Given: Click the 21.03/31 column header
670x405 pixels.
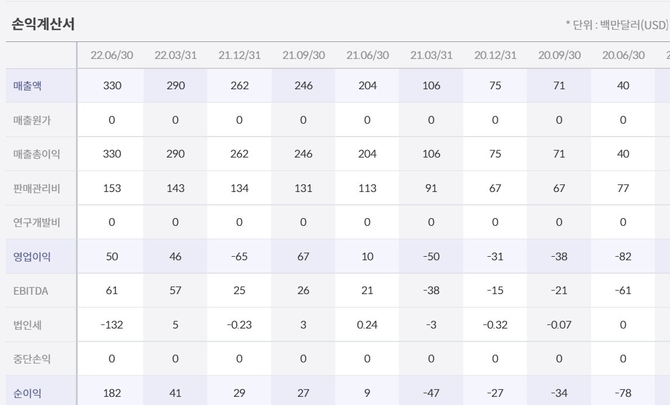Looking at the screenshot, I should (x=431, y=55).
